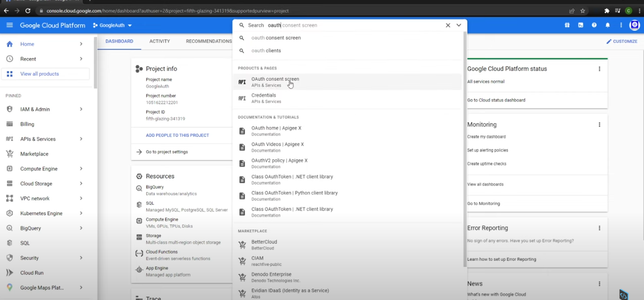The image size is (644, 300).
Task: Click the browser reload icon
Action: coord(28,11)
